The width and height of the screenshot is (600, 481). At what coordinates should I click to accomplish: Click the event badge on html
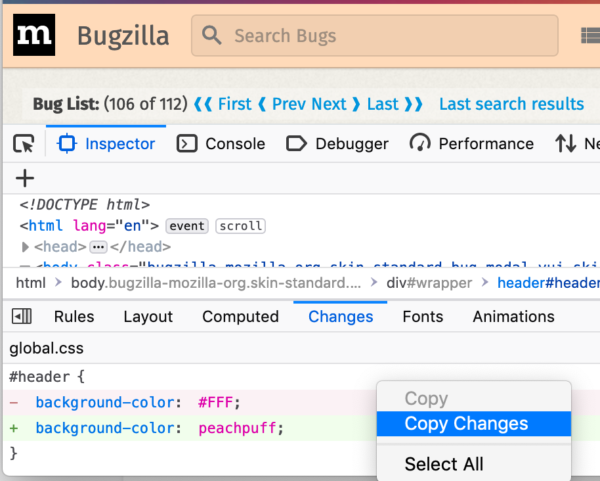point(187,226)
